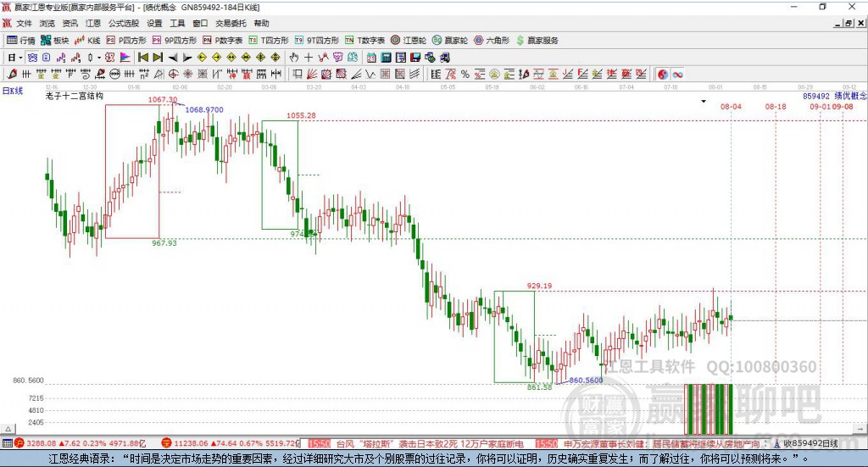Open the 行情 quotes view
Image resolution: width=868 pixels, height=467 pixels.
(21, 41)
